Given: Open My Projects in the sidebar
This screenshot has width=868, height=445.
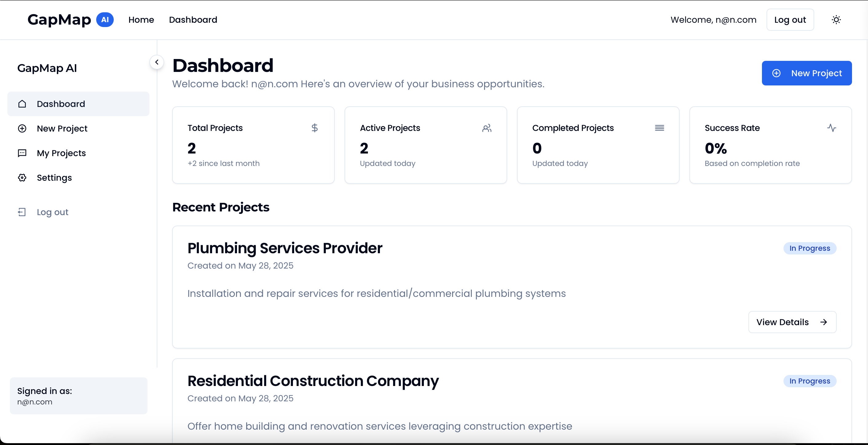Looking at the screenshot, I should click(61, 153).
